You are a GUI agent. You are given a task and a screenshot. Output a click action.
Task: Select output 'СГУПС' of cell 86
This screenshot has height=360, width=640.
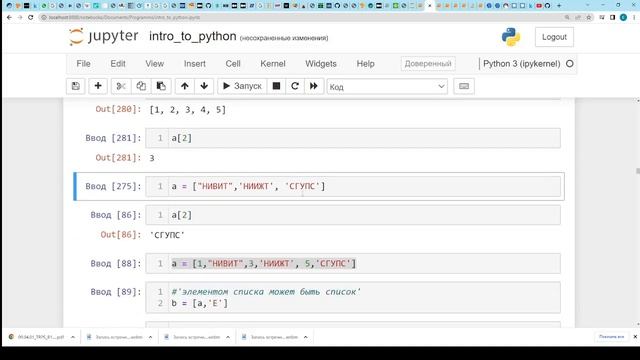[167, 235]
